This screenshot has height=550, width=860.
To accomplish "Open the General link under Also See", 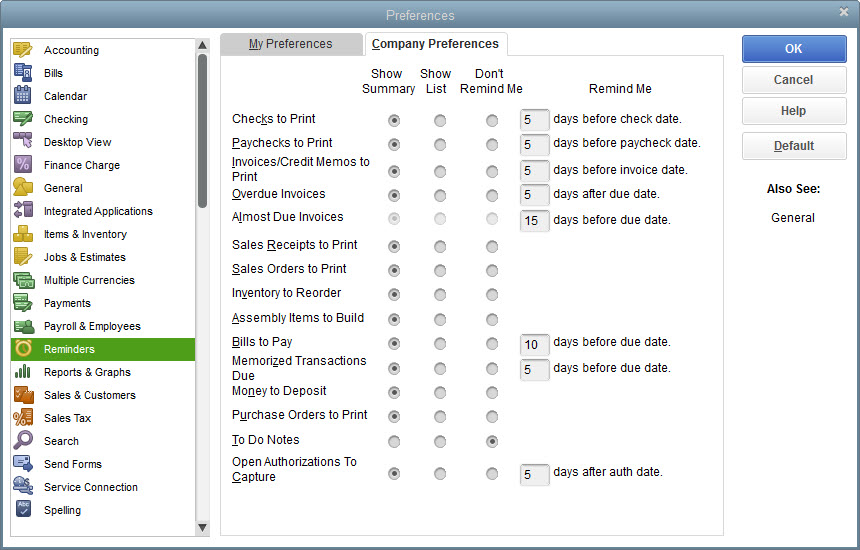I will pyautogui.click(x=793, y=218).
